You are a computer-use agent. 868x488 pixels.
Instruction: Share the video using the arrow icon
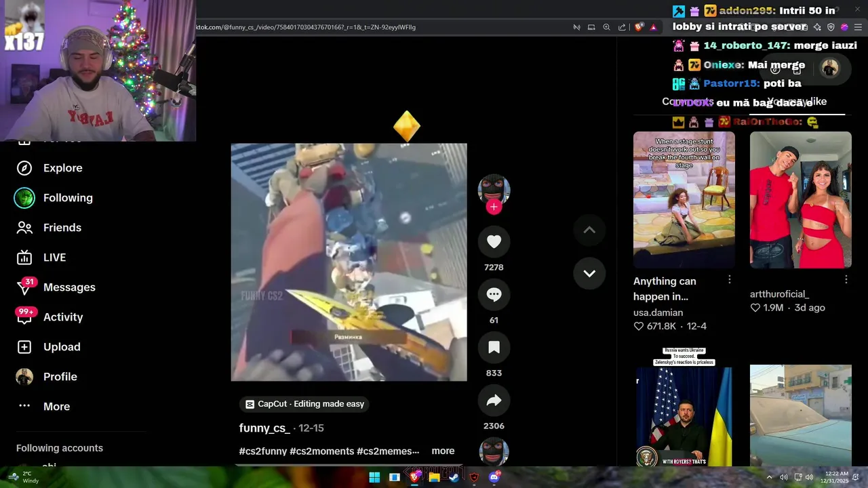494,400
